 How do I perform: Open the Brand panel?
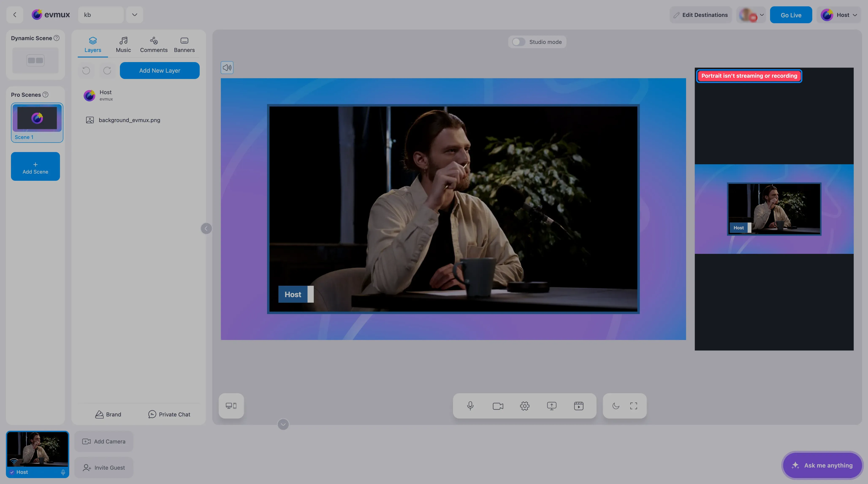108,415
